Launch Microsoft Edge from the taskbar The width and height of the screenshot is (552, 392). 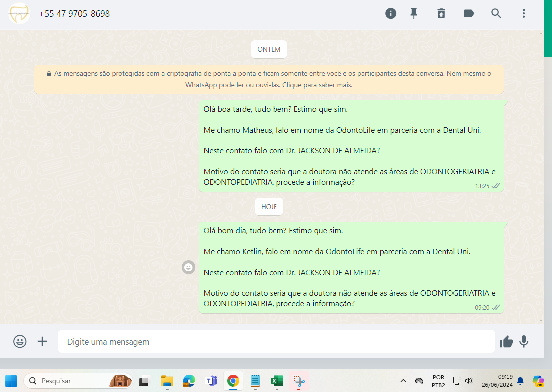click(x=189, y=381)
